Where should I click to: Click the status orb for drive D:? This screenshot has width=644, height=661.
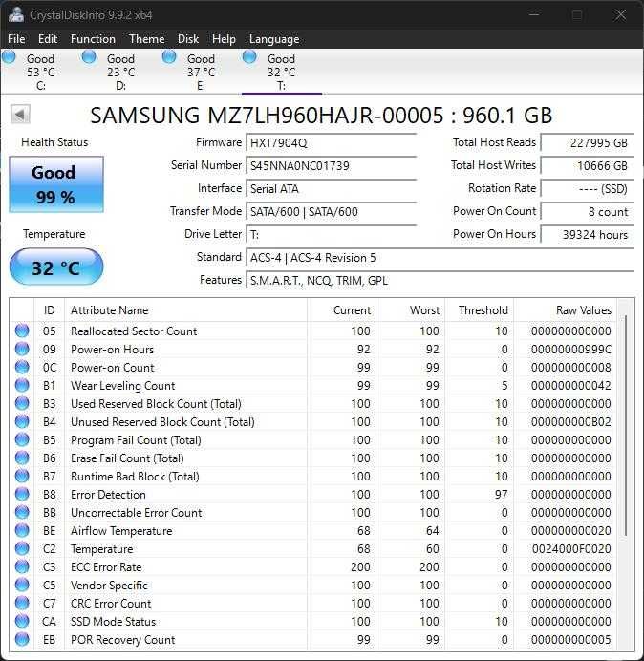click(x=89, y=57)
